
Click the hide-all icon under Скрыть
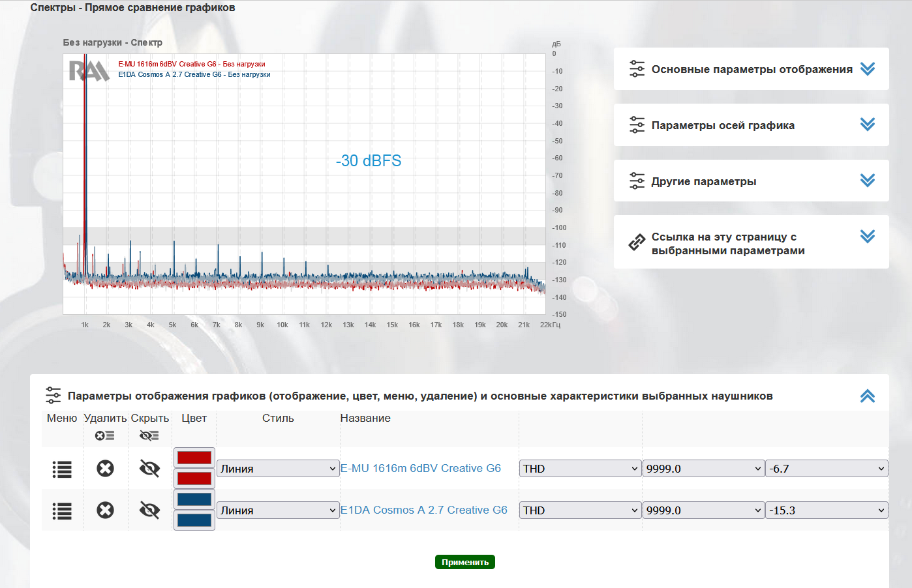click(149, 435)
